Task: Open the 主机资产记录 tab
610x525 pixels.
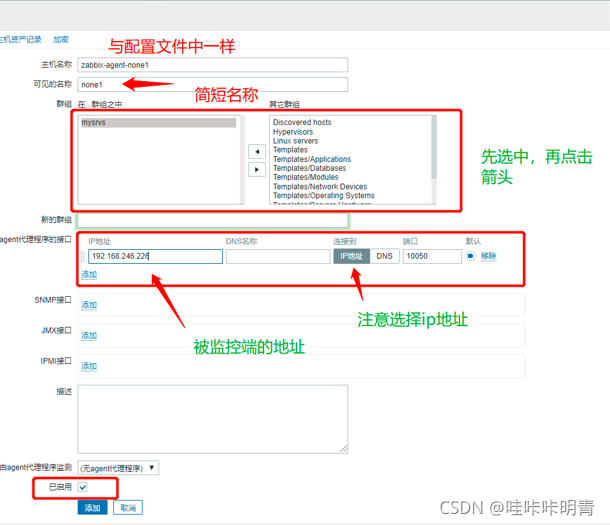Action: point(20,39)
